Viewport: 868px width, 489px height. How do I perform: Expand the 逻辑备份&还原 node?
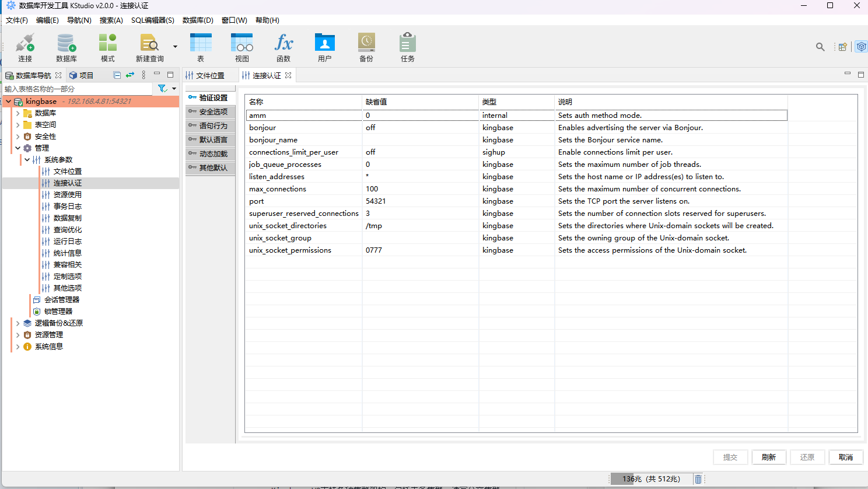point(18,323)
